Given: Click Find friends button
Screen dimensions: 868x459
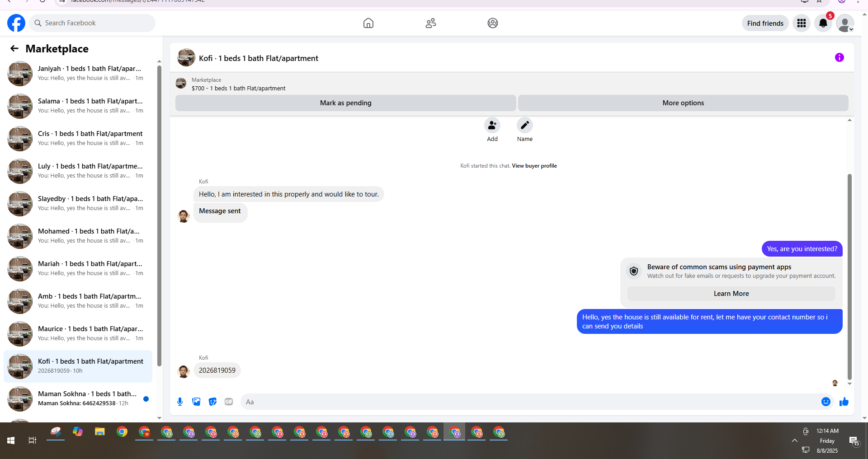Looking at the screenshot, I should (765, 23).
